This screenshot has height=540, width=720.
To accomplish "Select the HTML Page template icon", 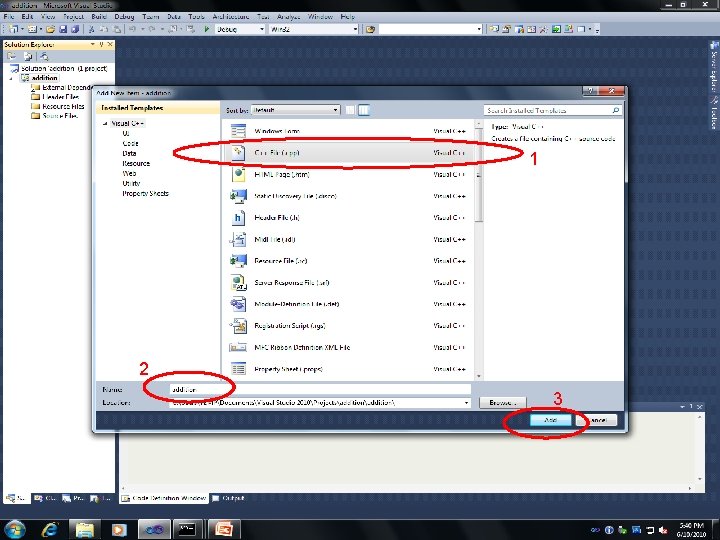I will [238, 174].
